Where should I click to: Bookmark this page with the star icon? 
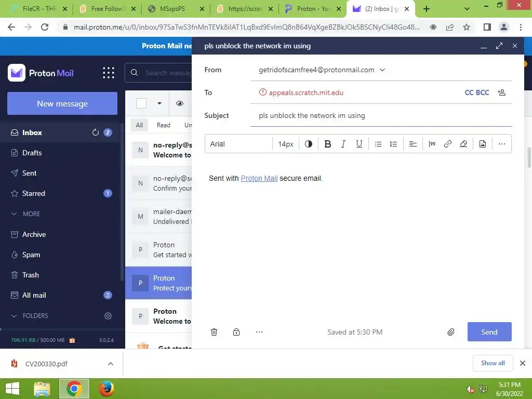pos(467,27)
